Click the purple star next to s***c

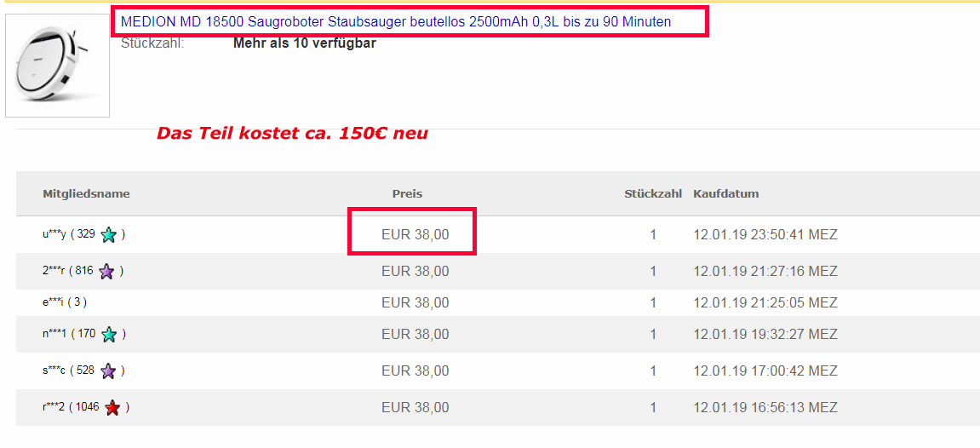coord(108,371)
